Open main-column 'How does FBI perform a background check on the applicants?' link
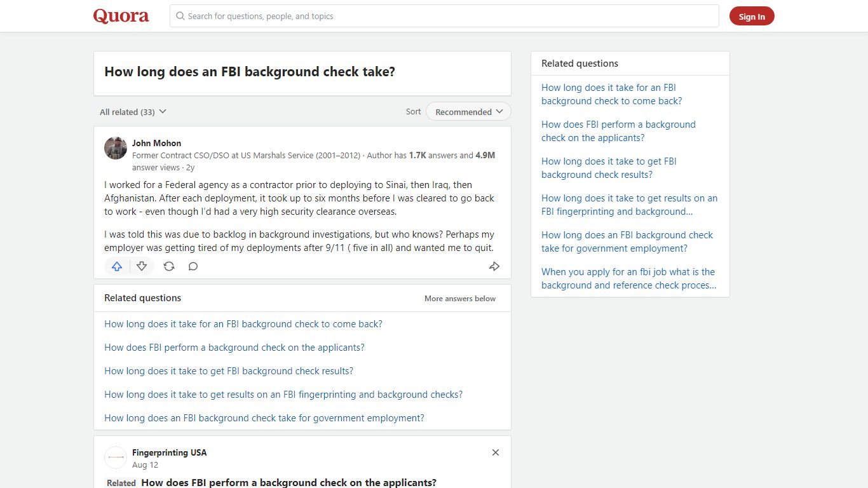 [234, 348]
